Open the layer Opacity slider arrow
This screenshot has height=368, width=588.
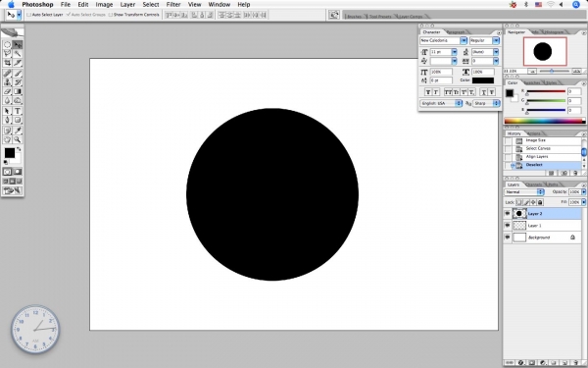pos(583,192)
